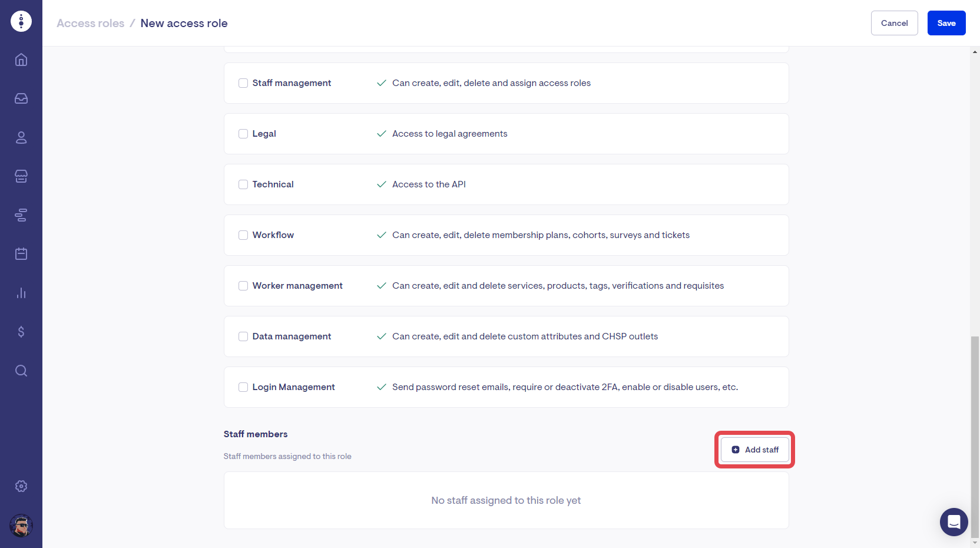The image size is (980, 548).
Task: Tick the Legal permission checkbox
Action: pos(243,134)
